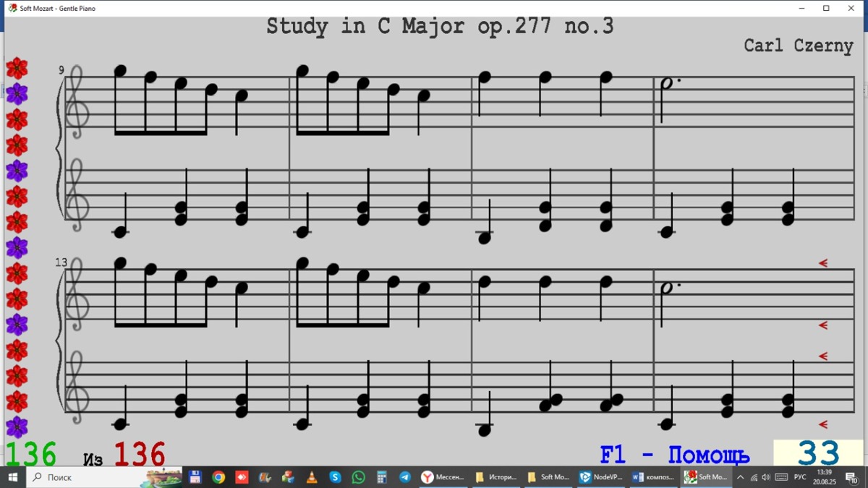Switch input language via РУС indicator
The width and height of the screenshot is (868, 488).
tap(800, 477)
